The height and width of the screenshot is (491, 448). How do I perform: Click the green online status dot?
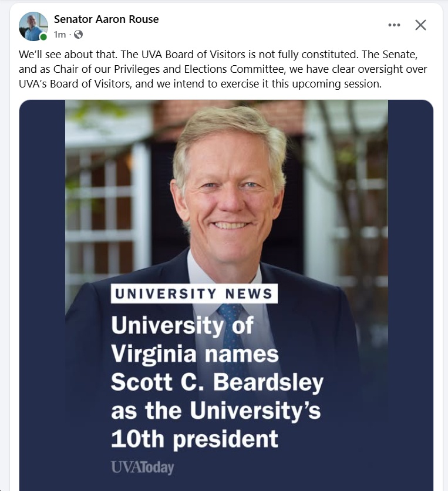[43, 36]
